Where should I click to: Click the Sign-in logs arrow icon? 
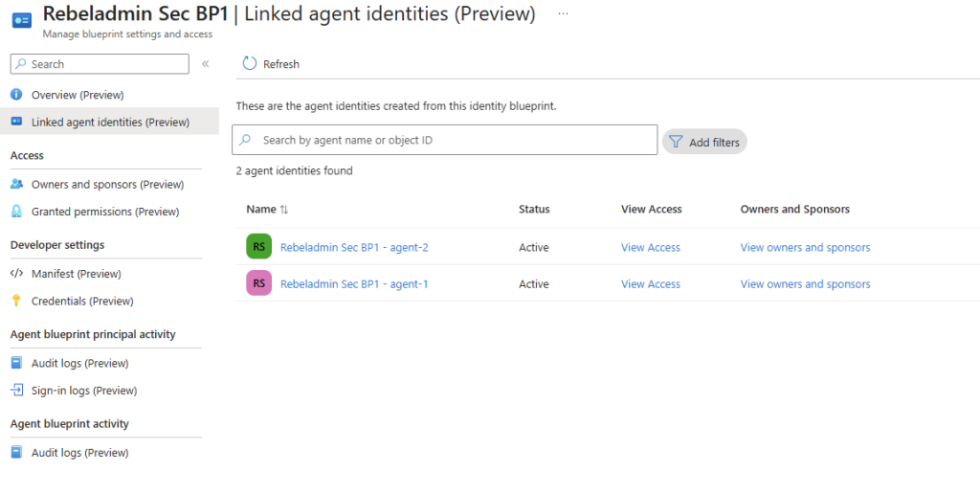[x=17, y=391]
